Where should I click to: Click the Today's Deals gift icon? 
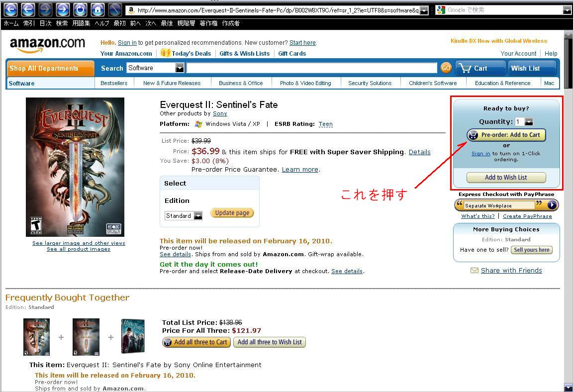165,53
